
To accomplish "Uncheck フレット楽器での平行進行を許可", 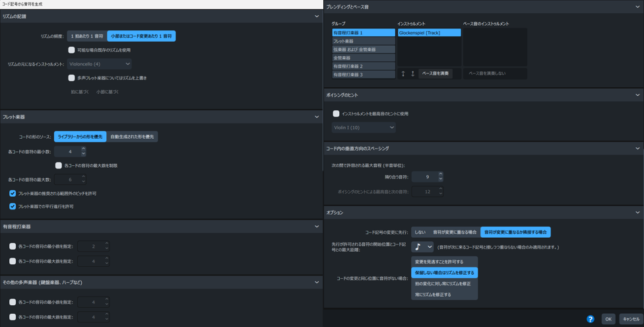I will point(13,206).
